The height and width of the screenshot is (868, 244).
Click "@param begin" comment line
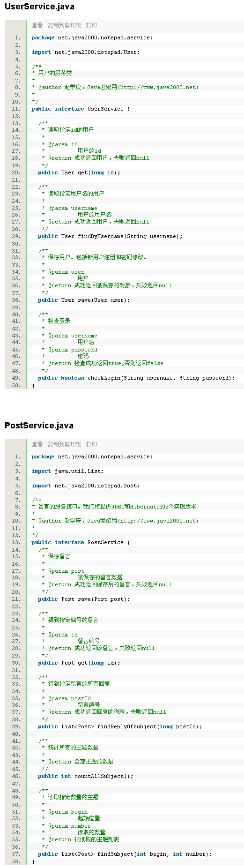tap(65, 812)
